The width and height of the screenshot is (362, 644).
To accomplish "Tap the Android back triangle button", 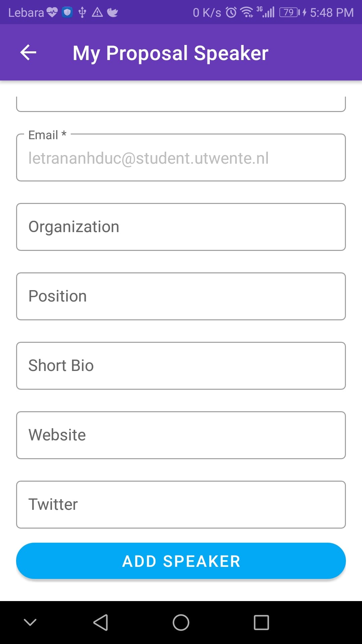I will coord(101,623).
